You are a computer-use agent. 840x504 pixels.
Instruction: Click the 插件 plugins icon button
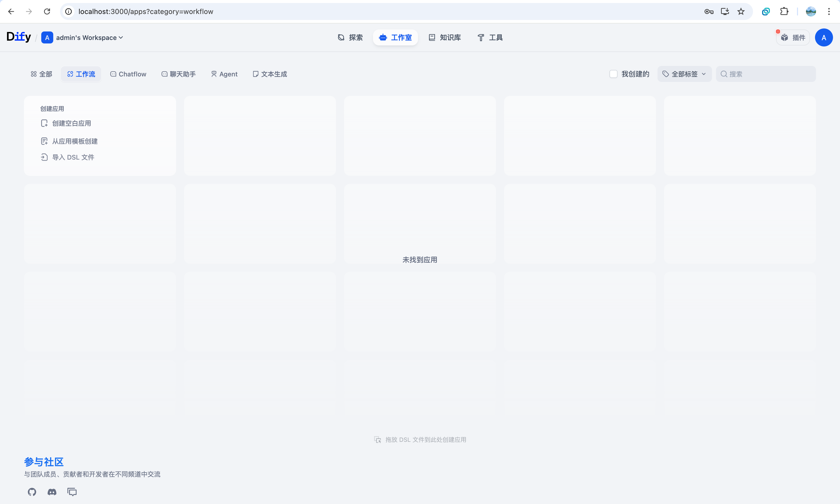pos(793,37)
